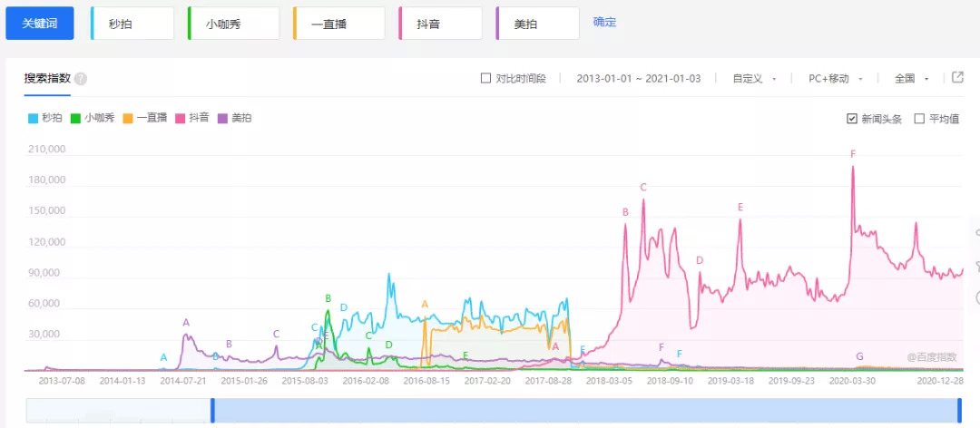Click the pink B news marker near 2018-03-05
980x428 pixels.
[x=625, y=212]
